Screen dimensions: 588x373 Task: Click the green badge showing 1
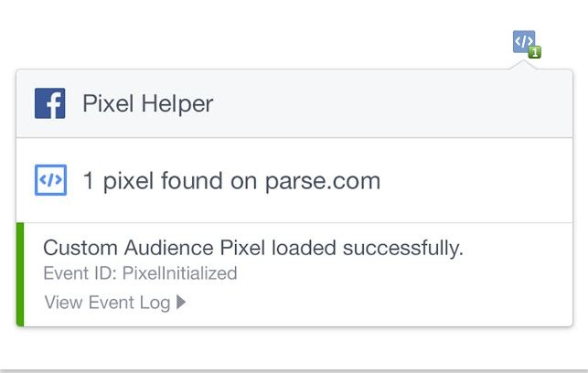tap(535, 52)
